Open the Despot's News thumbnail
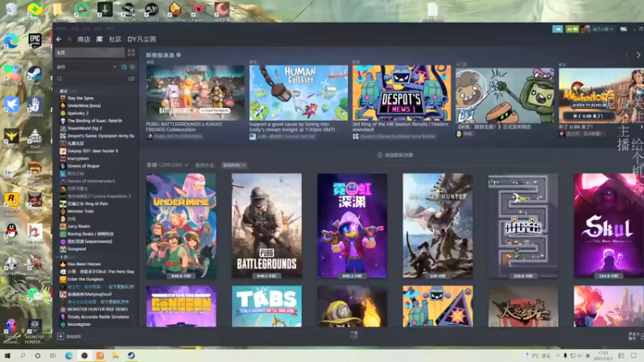Image resolution: width=644 pixels, height=362 pixels. tap(401, 93)
